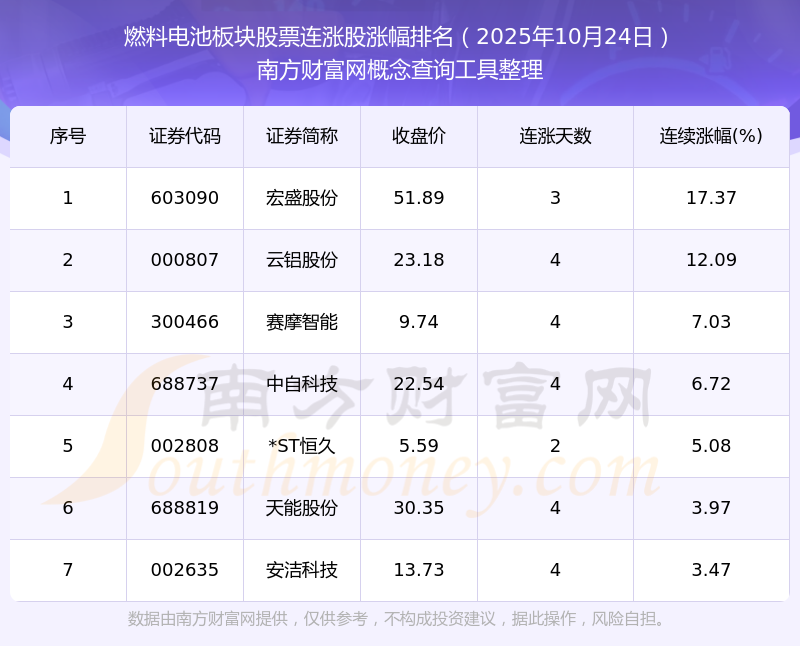
Task: Click the 序号 column header
Action: coord(68,136)
